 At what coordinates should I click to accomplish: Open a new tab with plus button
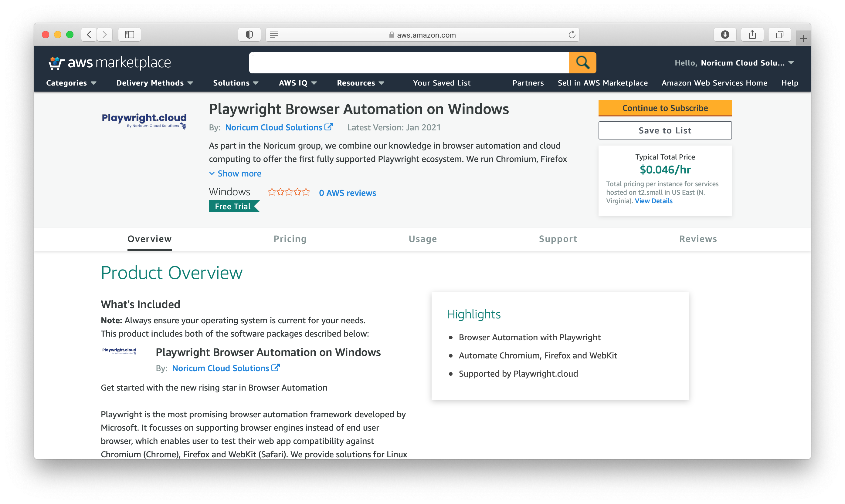(803, 39)
